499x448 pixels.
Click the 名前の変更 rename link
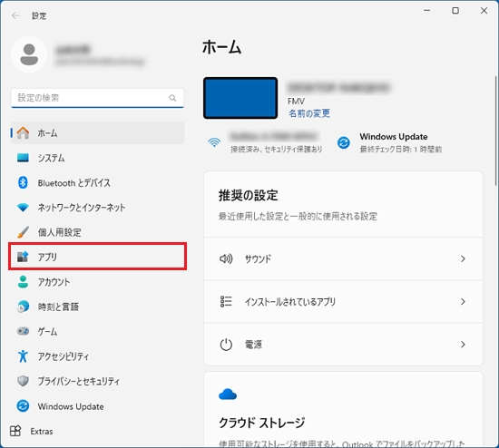[309, 113]
